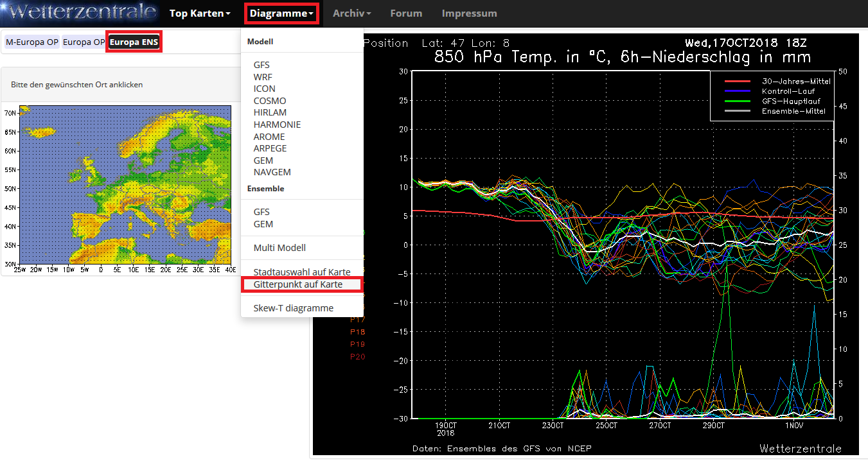Image resolution: width=868 pixels, height=468 pixels.
Task: Click the P18 ensemble member label
Action: 358,332
